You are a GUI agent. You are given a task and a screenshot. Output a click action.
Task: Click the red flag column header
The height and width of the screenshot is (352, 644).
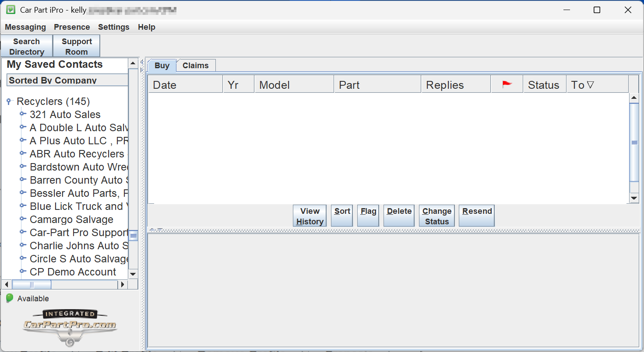[x=507, y=84]
